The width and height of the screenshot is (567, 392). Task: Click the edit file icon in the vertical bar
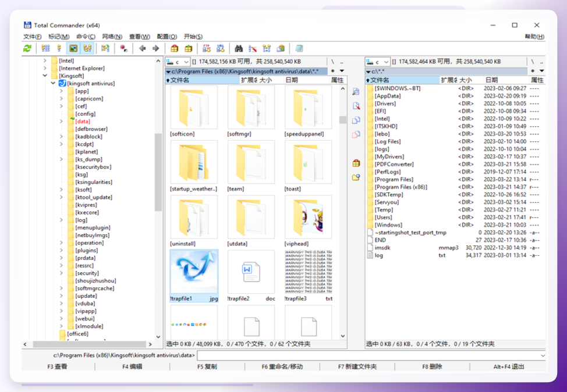(356, 105)
